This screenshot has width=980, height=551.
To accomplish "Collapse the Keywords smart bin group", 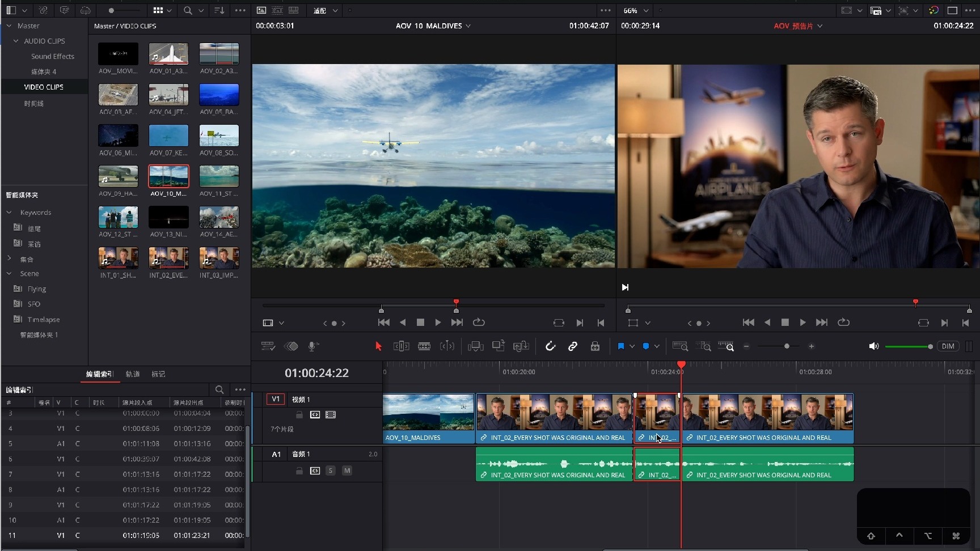I will pyautogui.click(x=9, y=212).
